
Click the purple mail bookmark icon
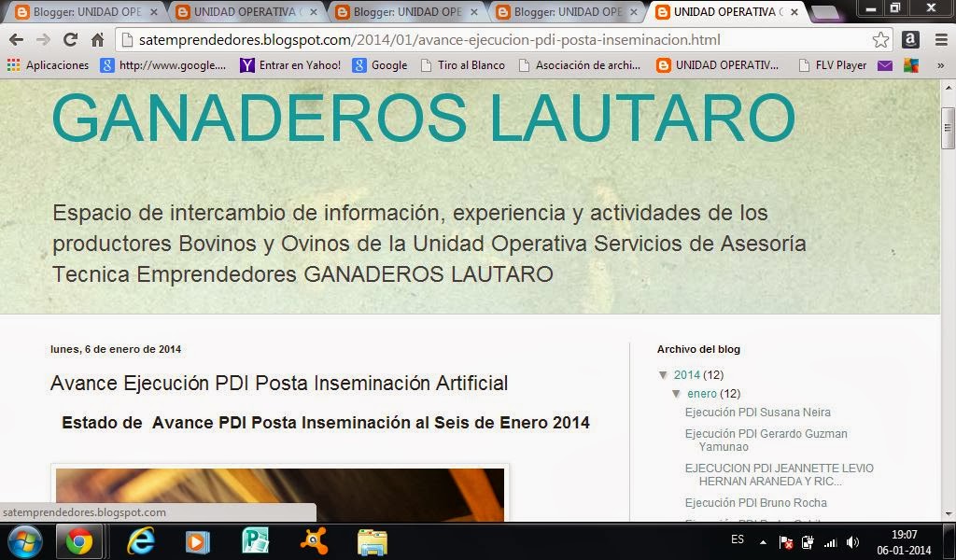pos(885,65)
